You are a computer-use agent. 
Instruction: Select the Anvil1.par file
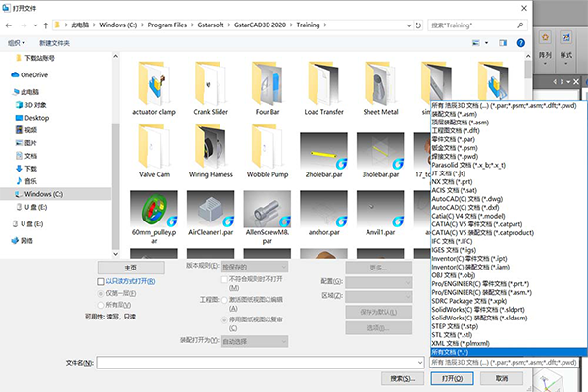coord(380,214)
